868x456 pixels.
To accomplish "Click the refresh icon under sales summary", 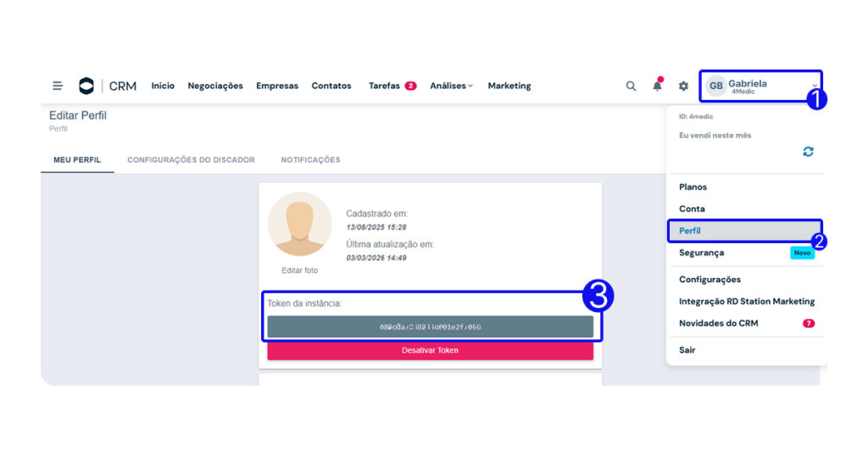I will (x=808, y=152).
